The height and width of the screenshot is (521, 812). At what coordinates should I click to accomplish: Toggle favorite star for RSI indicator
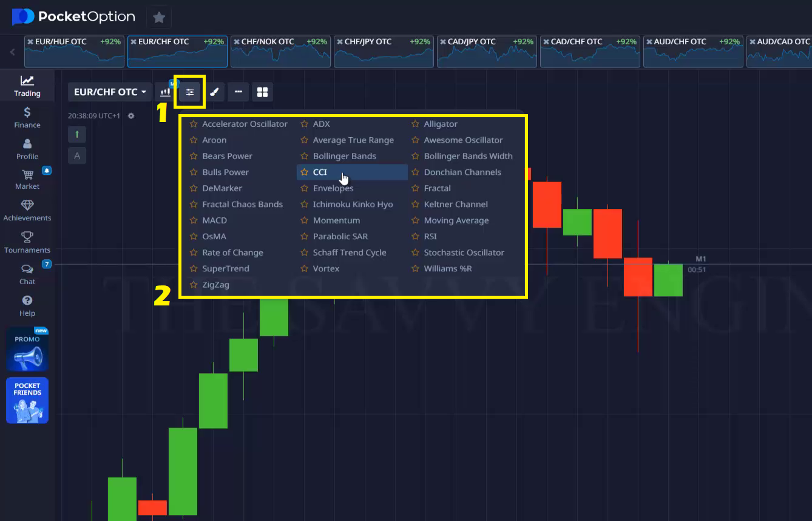(415, 236)
